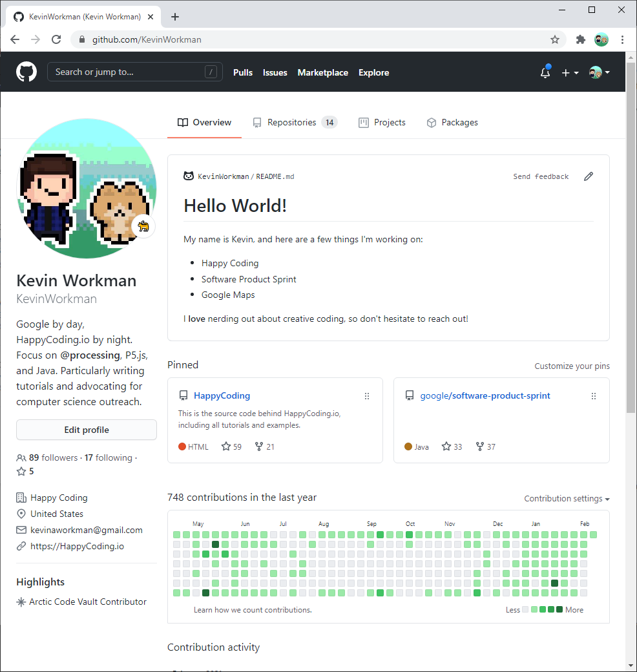
Task: Open the Chrome extensions puzzle icon
Action: point(580,39)
